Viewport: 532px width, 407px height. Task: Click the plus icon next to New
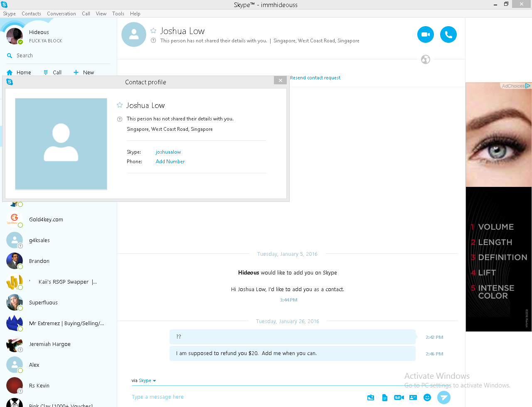[76, 72]
